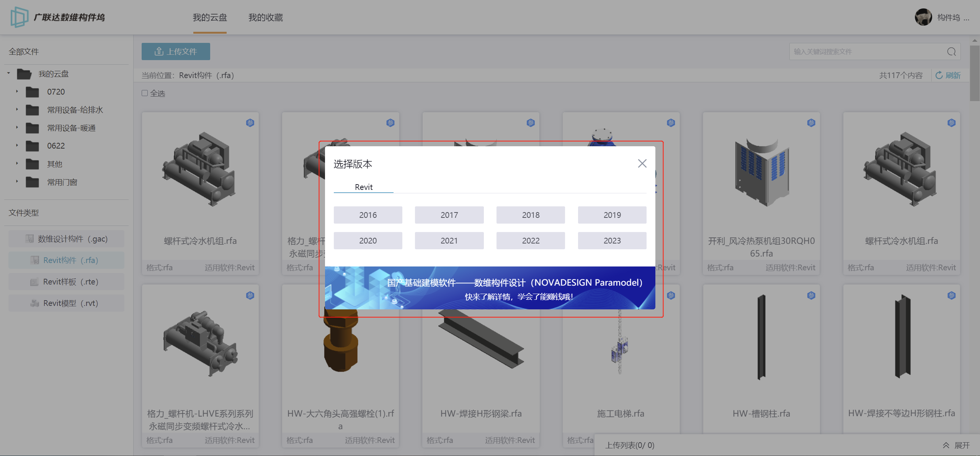
Task: Click badge icon on 格力_螺杆机-LHVE card
Action: pyautogui.click(x=250, y=296)
